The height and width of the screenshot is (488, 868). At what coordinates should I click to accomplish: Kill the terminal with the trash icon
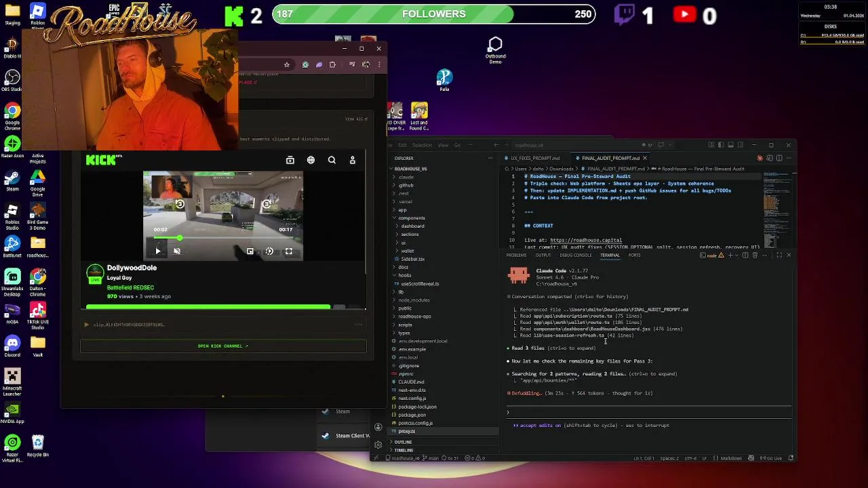pos(755,256)
